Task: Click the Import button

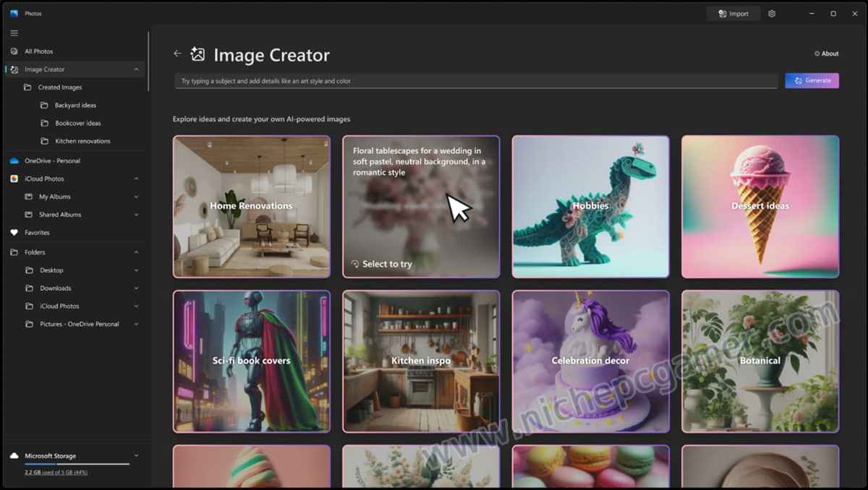Action: coord(733,14)
